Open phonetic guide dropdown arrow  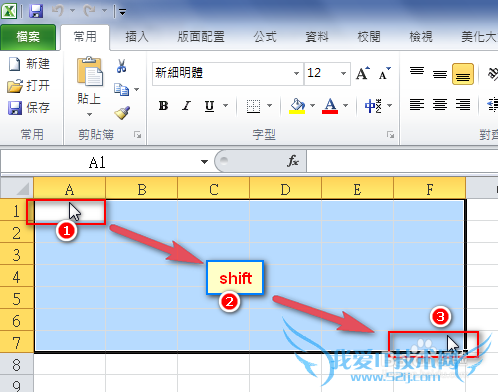[x=389, y=106]
